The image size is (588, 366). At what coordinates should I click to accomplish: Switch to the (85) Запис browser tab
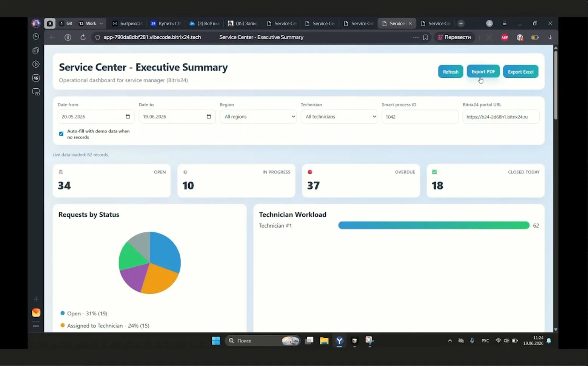(x=243, y=23)
